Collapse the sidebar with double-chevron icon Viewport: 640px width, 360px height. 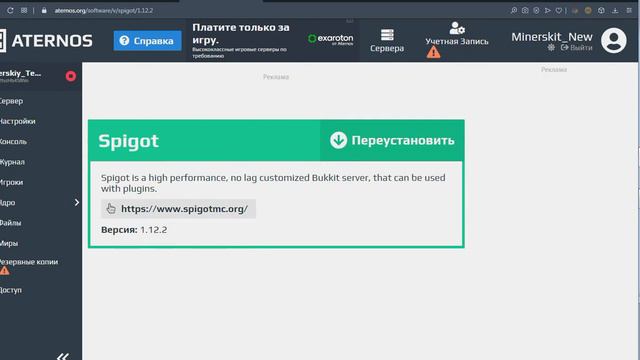click(x=62, y=356)
